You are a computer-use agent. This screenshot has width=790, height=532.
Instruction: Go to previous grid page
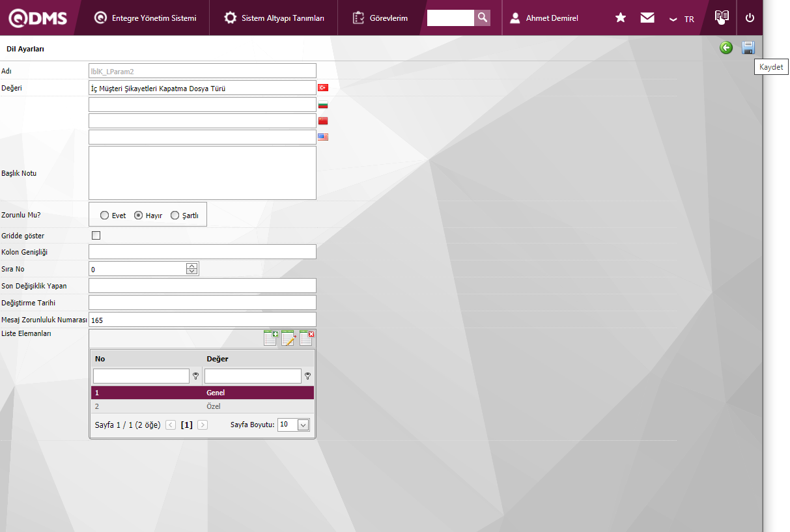[171, 425]
